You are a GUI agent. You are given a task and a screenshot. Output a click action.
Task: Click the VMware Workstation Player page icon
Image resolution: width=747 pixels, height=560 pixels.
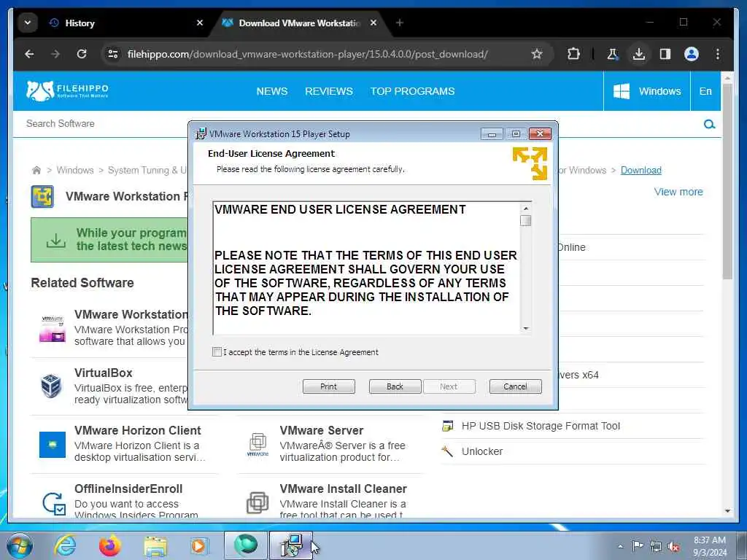click(x=42, y=197)
